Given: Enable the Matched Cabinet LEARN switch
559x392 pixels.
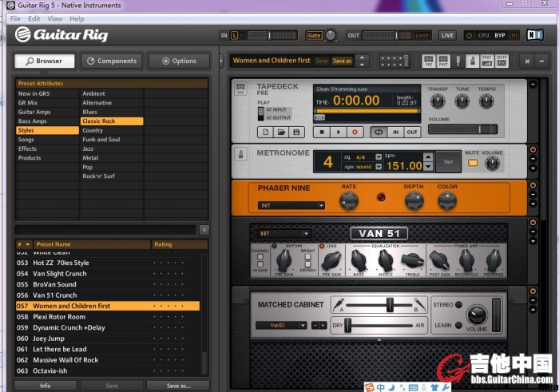Looking at the screenshot, I should point(459,325).
